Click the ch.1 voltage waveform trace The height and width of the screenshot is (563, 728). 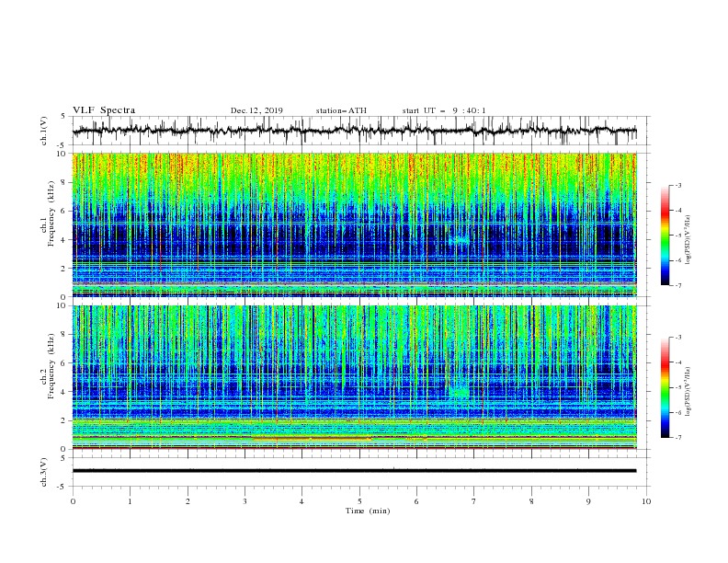tap(354, 131)
